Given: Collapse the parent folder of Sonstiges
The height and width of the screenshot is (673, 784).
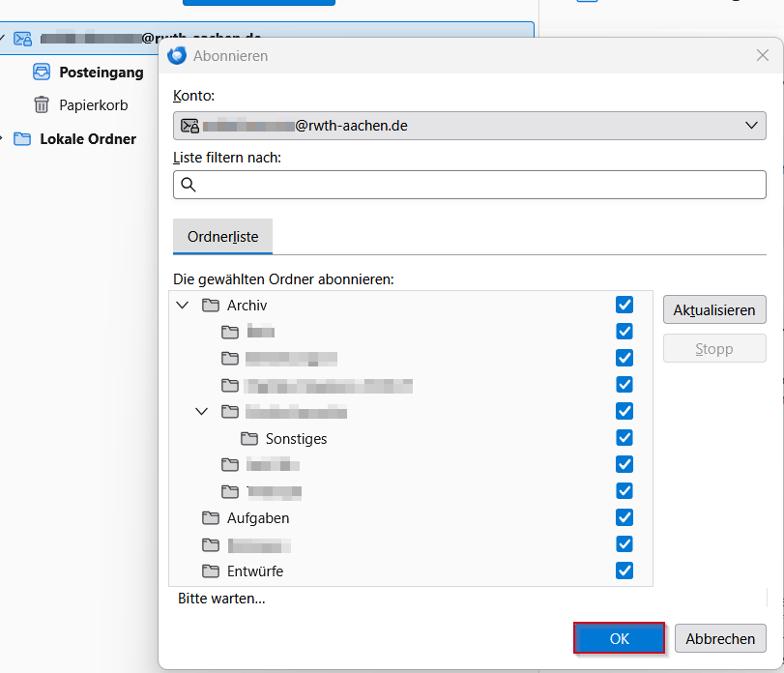Looking at the screenshot, I should [201, 412].
